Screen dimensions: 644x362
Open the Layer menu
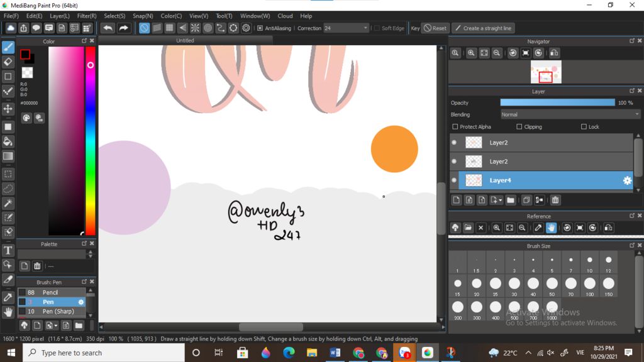[x=60, y=16]
